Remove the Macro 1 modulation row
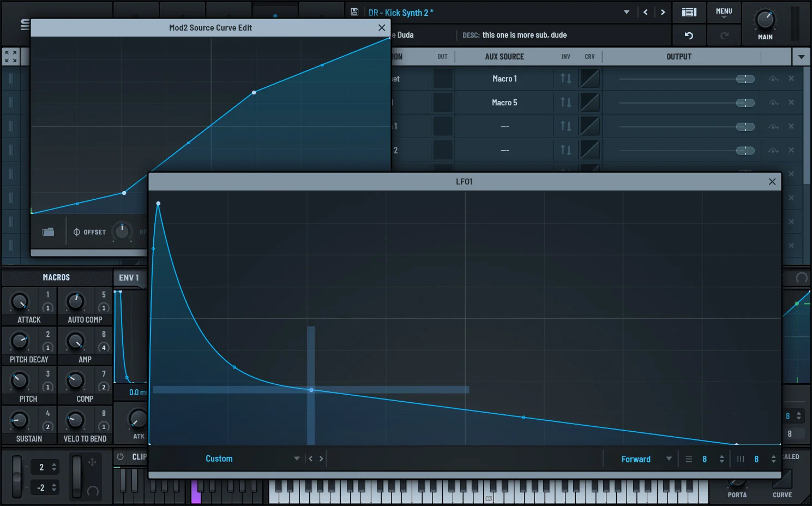Image resolution: width=812 pixels, height=506 pixels. pyautogui.click(x=791, y=79)
